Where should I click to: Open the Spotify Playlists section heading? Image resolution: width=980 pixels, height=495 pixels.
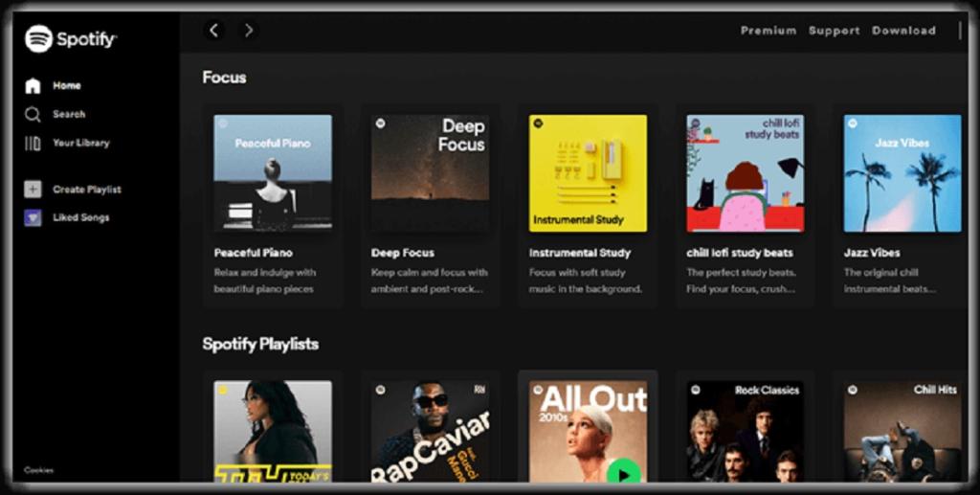(260, 345)
